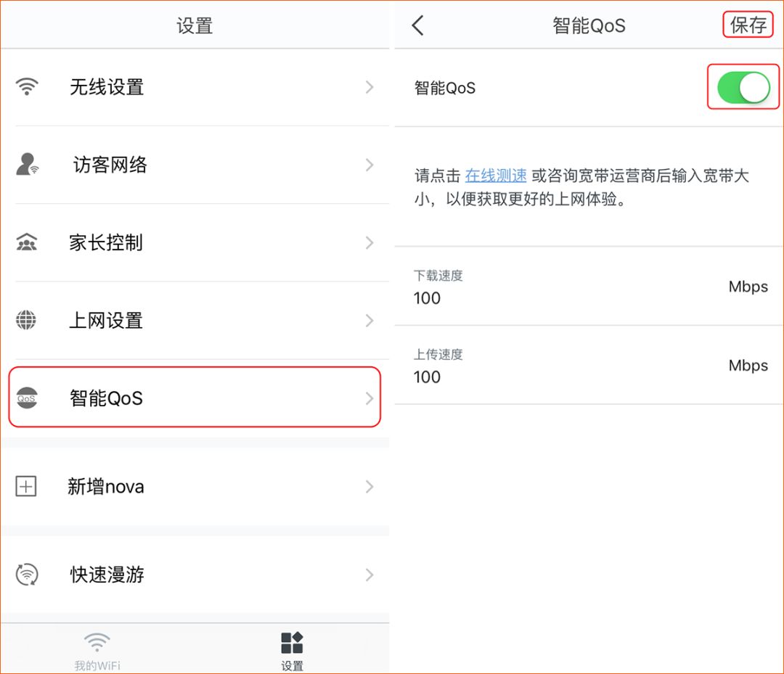Enable the green switch on the QoS page
Image resolution: width=784 pixels, height=674 pixels.
coord(742,86)
